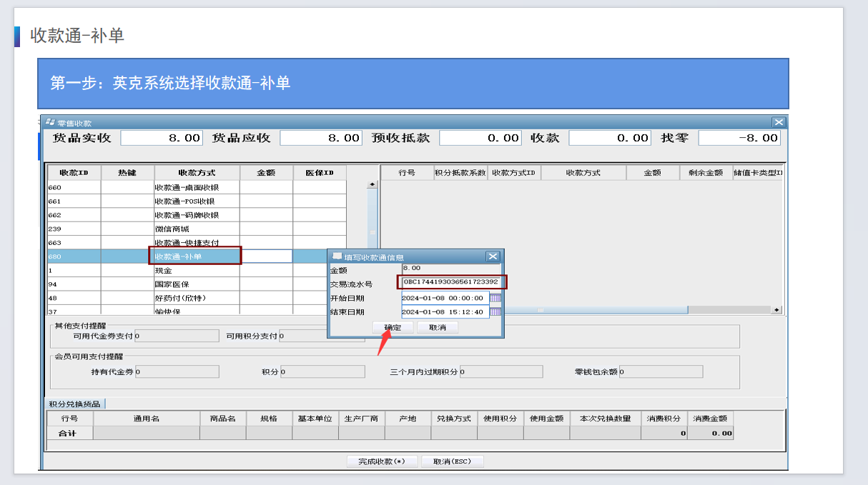Click the 剩余金额 column header

click(706, 173)
